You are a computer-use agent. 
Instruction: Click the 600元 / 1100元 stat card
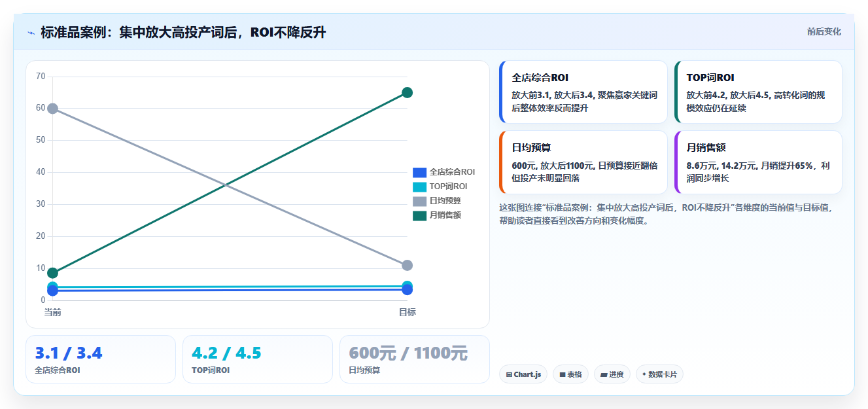415,359
